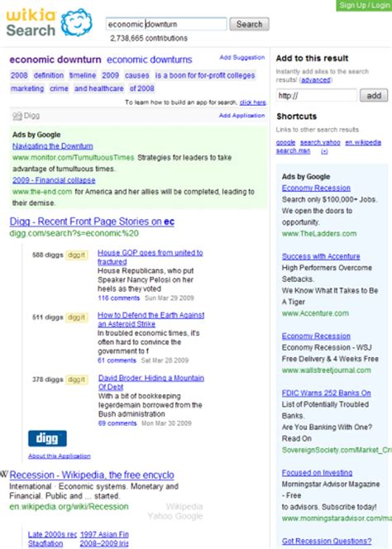The width and height of the screenshot is (392, 549).
Task: Open the 'search.msn' shortcut link
Action: click(294, 151)
